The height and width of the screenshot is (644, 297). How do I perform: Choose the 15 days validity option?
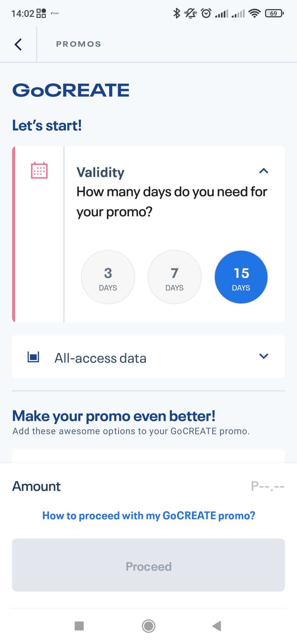pyautogui.click(x=241, y=277)
